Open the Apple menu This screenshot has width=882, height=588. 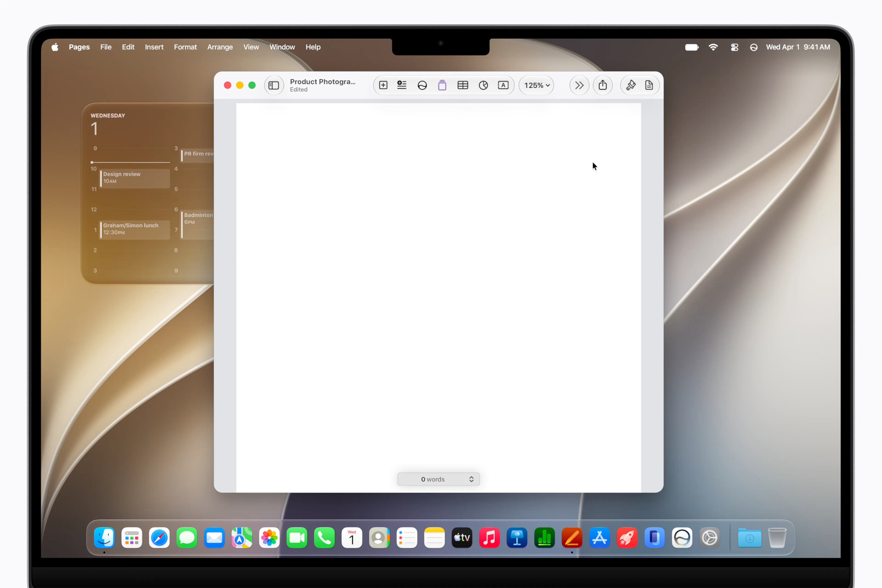point(55,47)
